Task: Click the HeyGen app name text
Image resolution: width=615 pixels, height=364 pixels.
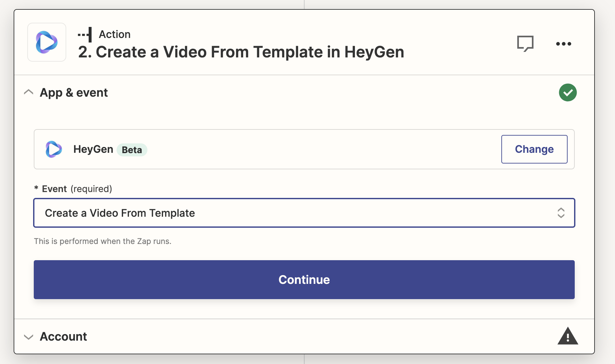Action: [x=93, y=149]
